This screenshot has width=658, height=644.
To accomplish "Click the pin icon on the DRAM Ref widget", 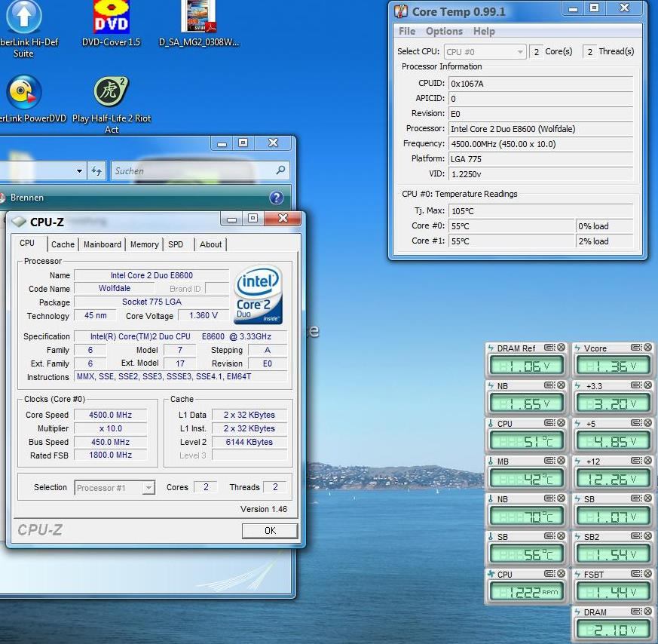I will click(549, 348).
